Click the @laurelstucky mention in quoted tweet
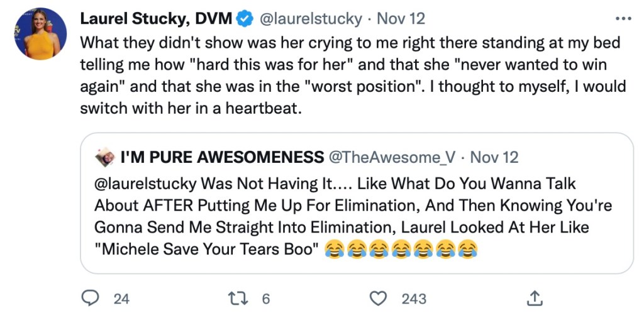This screenshot has width=644, height=318. pyautogui.click(x=145, y=184)
